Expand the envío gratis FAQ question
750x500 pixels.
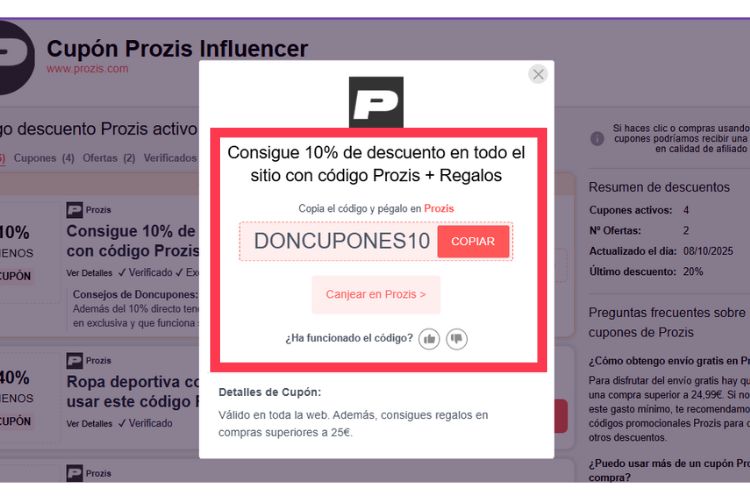click(669, 361)
